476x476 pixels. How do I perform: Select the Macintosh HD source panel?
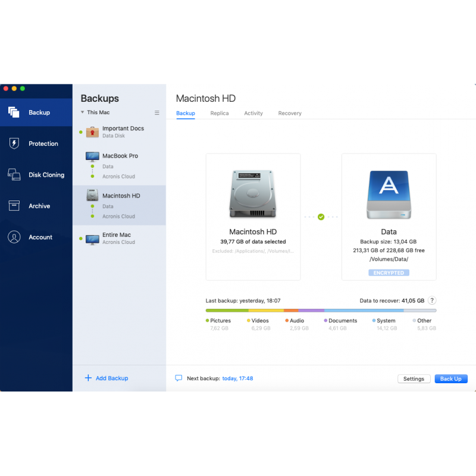point(253,217)
